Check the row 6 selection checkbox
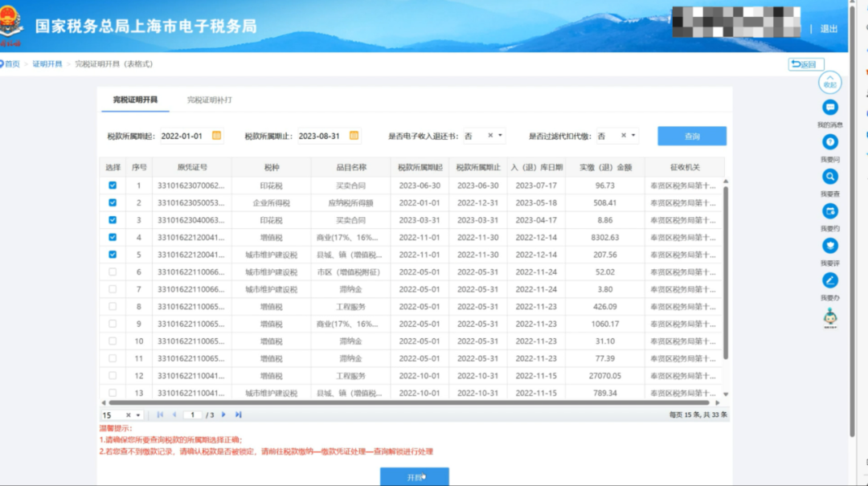The height and width of the screenshot is (486, 868). 113,272
